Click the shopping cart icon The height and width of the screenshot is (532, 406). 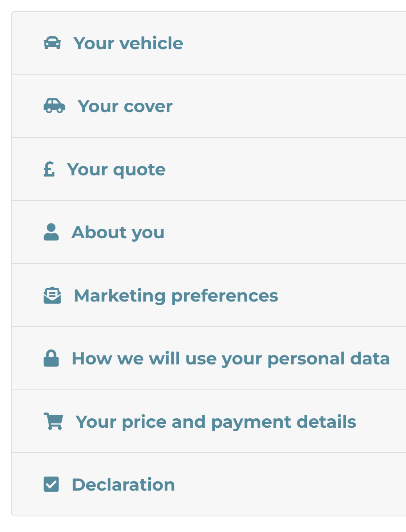tap(53, 421)
